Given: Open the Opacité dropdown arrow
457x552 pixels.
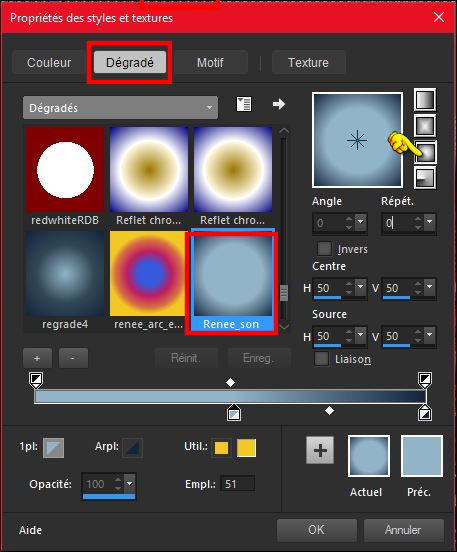Looking at the screenshot, I should pyautogui.click(x=130, y=484).
